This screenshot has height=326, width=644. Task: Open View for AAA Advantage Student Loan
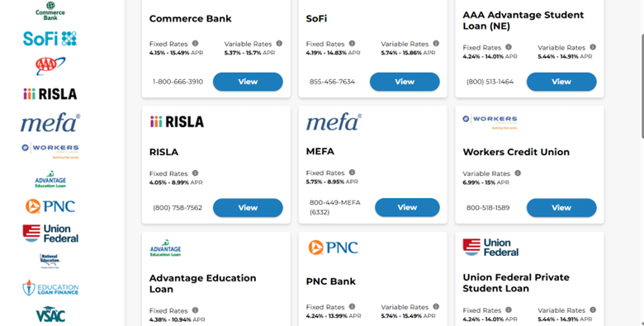561,82
